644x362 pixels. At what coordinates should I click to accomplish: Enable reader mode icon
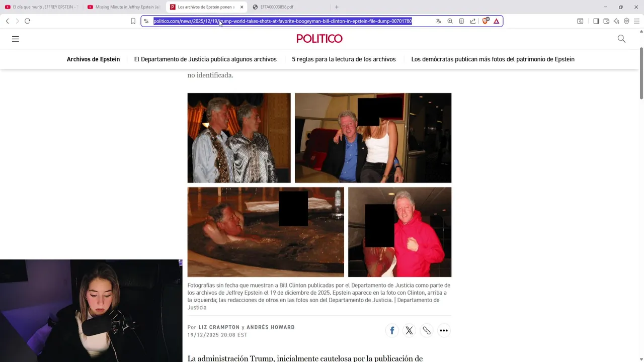461,21
